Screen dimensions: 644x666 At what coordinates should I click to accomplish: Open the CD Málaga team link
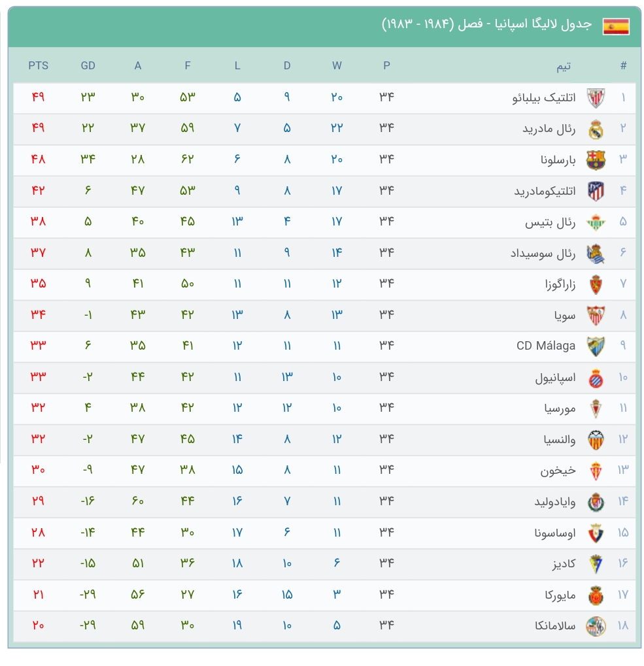(x=545, y=346)
